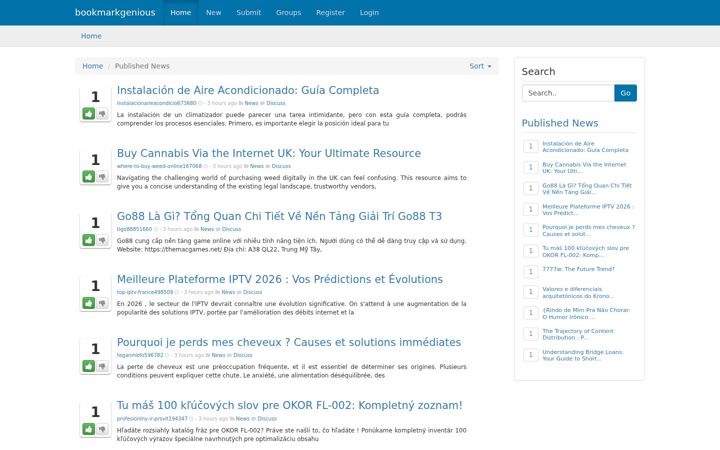Open sidebar link Valores e diferenciais arquitetônicos
The image size is (720, 450).
pos(578,292)
